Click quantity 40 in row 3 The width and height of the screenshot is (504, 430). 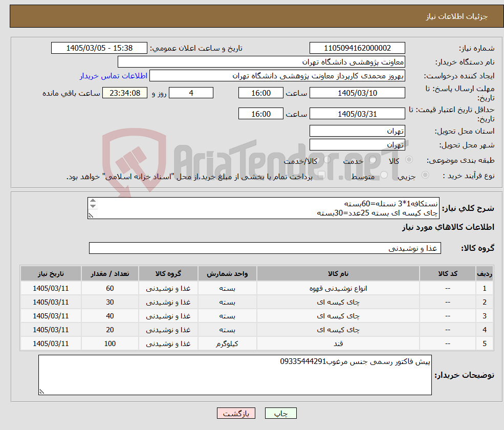coord(109,316)
